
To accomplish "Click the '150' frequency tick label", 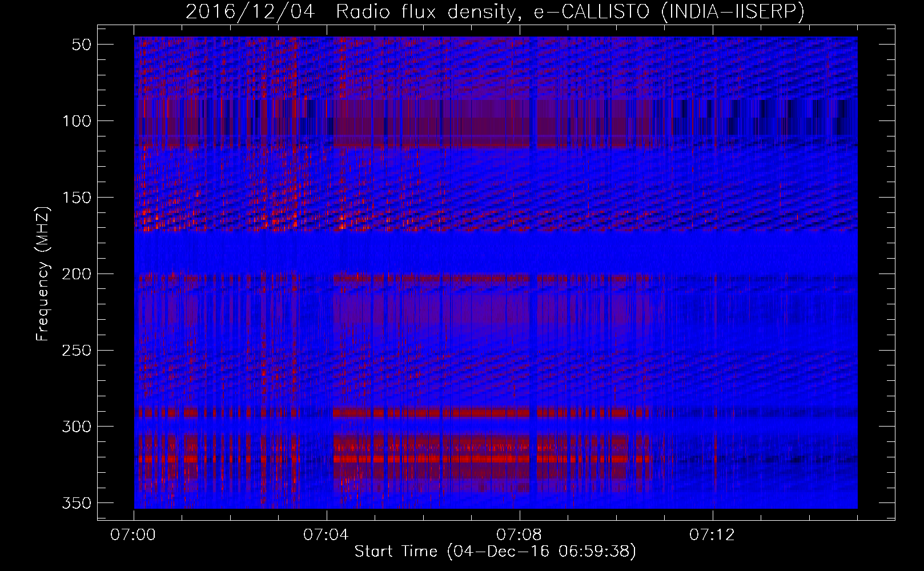I will (77, 198).
